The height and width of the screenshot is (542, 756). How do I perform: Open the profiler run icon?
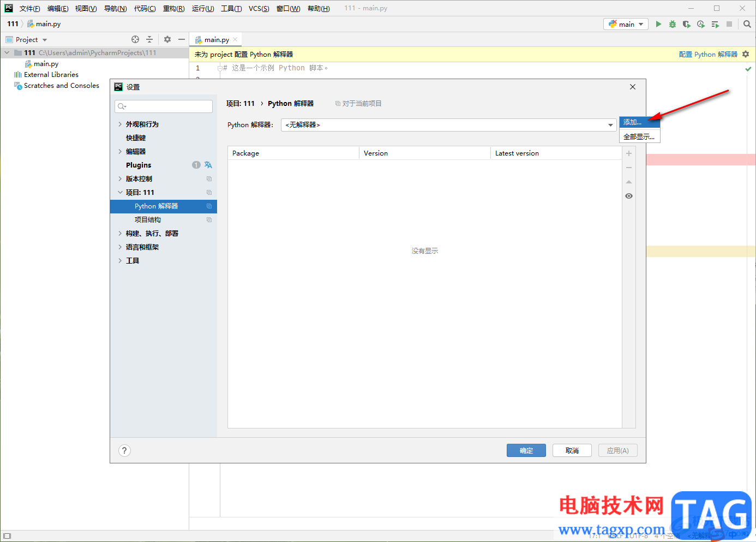click(x=701, y=24)
